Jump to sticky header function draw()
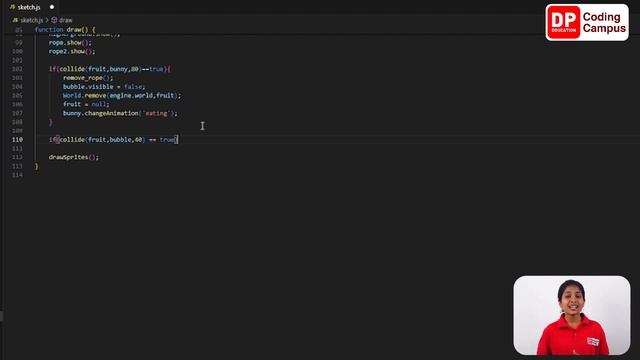The width and height of the screenshot is (640, 360). 65,30
